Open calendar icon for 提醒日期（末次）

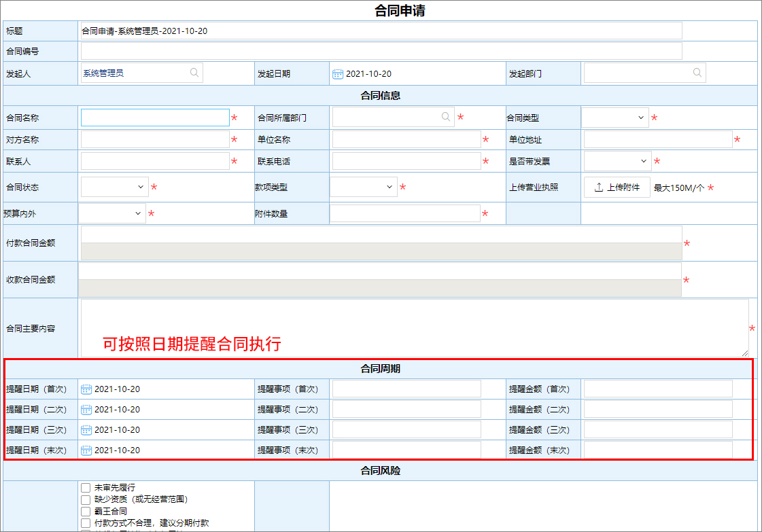(86, 450)
